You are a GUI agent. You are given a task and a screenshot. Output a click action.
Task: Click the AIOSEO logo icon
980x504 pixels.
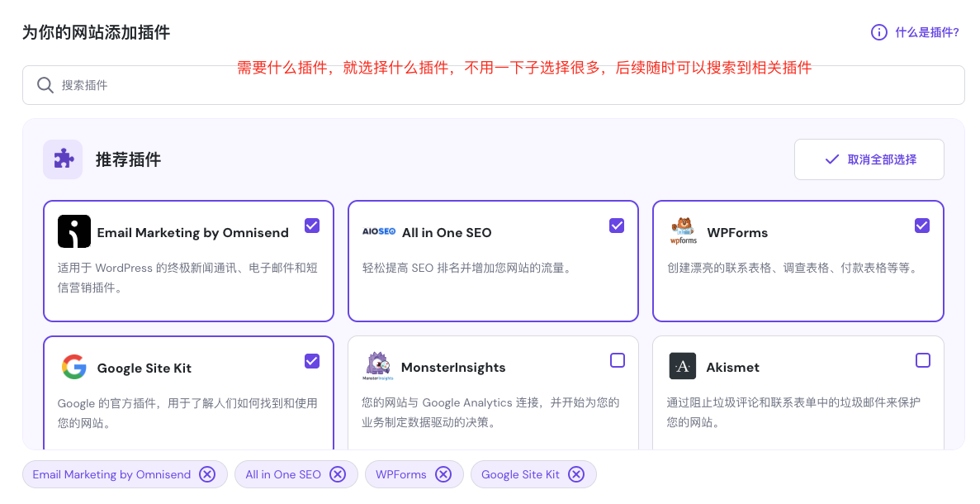pyautogui.click(x=379, y=231)
